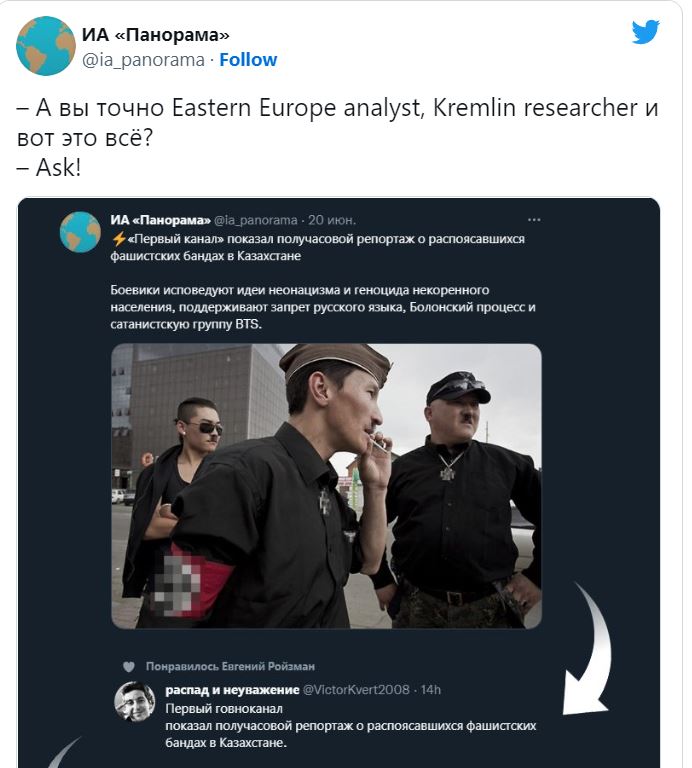The height and width of the screenshot is (768, 692).
Task: Click the white curved arrow graphic
Action: point(587,648)
